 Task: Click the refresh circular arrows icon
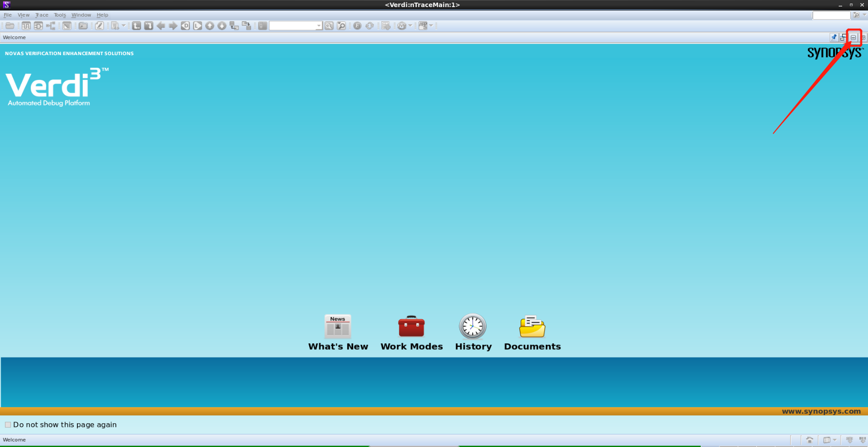[x=370, y=26]
